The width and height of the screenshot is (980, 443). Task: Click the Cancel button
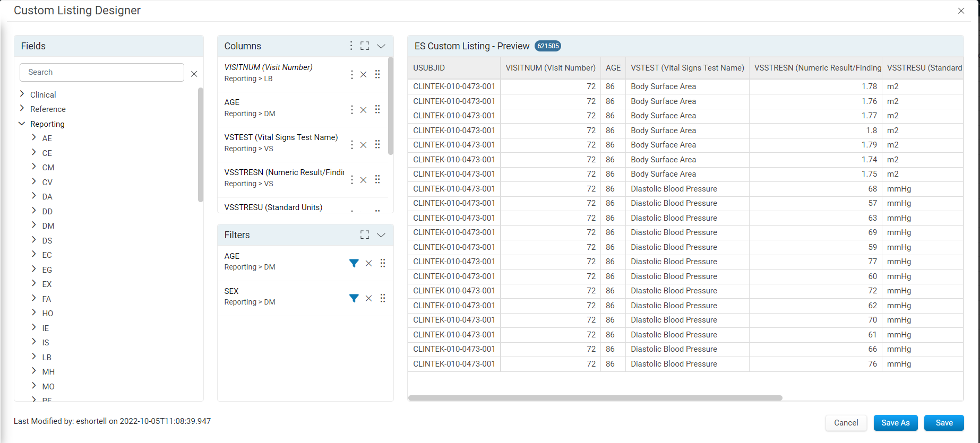[846, 423]
